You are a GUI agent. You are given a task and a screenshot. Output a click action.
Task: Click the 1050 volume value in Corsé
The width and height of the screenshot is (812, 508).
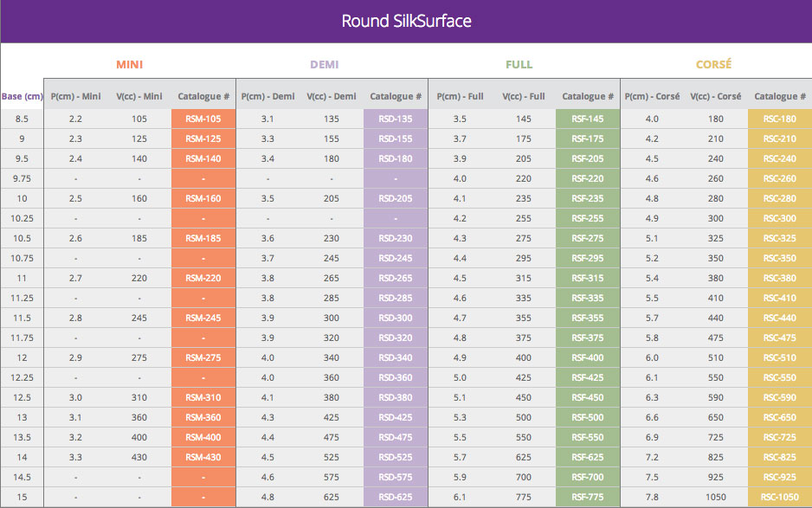715,498
